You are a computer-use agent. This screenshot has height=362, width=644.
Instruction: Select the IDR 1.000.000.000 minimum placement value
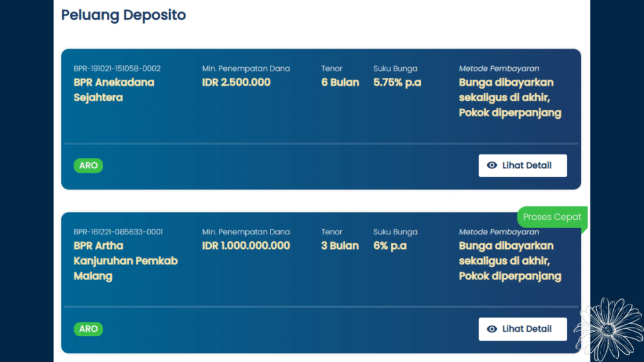click(x=246, y=246)
